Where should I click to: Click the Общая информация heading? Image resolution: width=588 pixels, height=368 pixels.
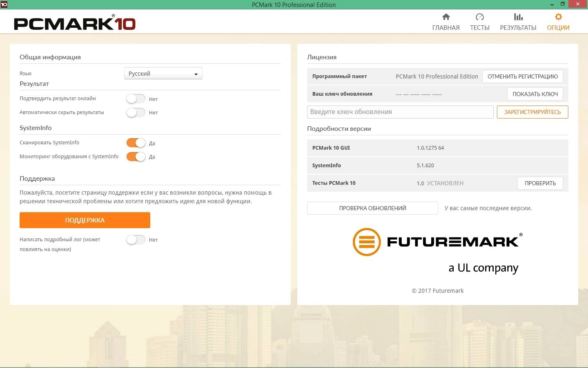coord(50,57)
